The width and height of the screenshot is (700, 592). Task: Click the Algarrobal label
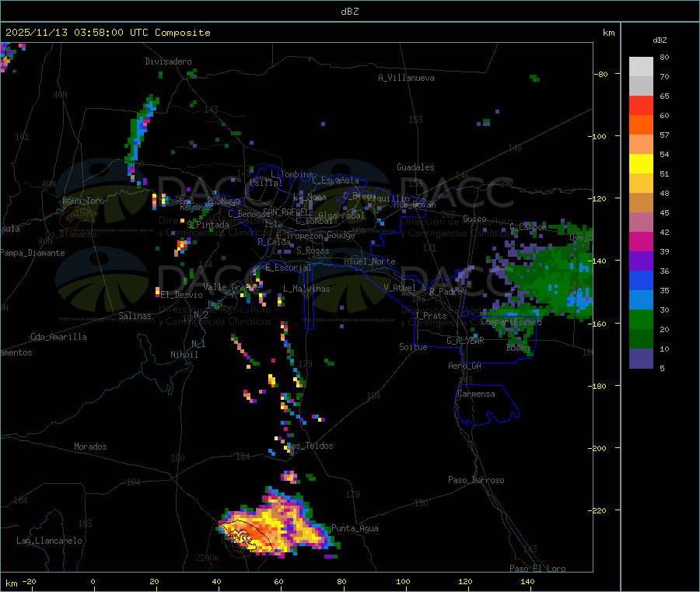tap(341, 215)
